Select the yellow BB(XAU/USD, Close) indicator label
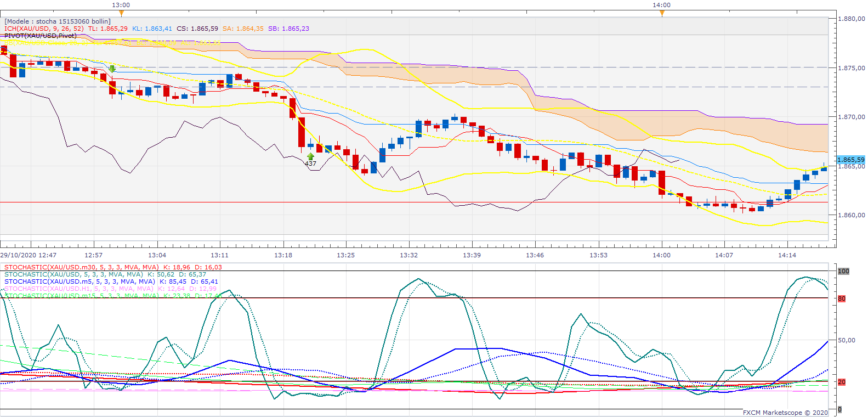Screen dimensions: 868x417 112,42
